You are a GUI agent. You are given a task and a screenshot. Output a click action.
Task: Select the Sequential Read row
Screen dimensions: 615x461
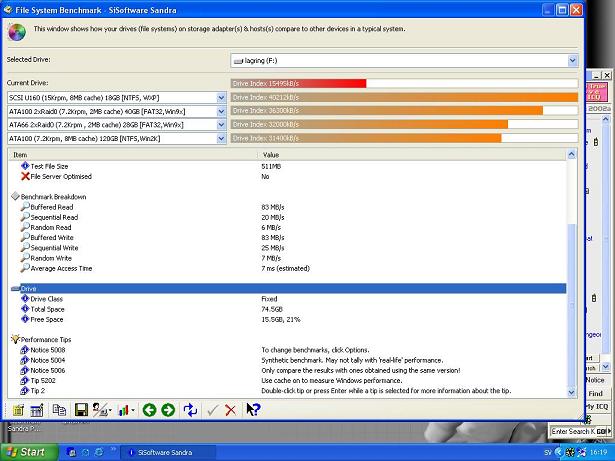pyautogui.click(x=288, y=217)
